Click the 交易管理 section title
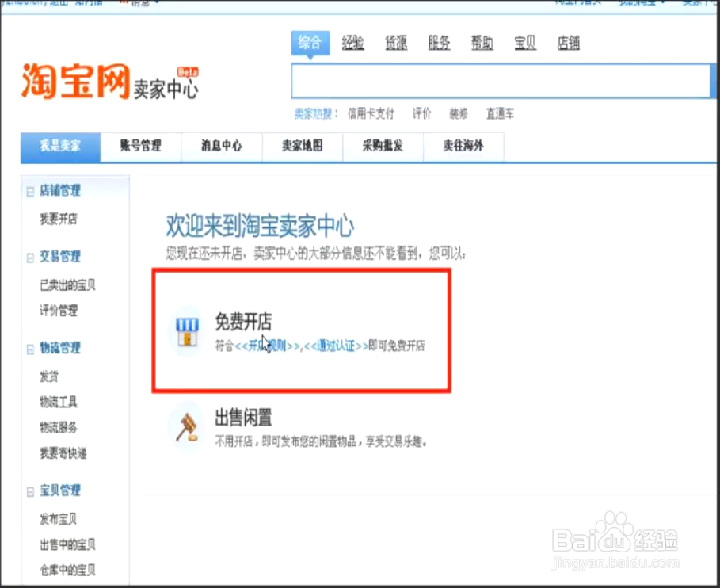The height and width of the screenshot is (588, 720). click(60, 256)
